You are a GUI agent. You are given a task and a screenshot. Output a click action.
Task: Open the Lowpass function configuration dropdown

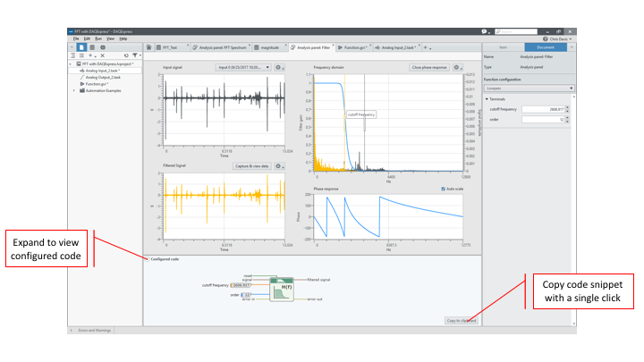[x=530, y=88]
